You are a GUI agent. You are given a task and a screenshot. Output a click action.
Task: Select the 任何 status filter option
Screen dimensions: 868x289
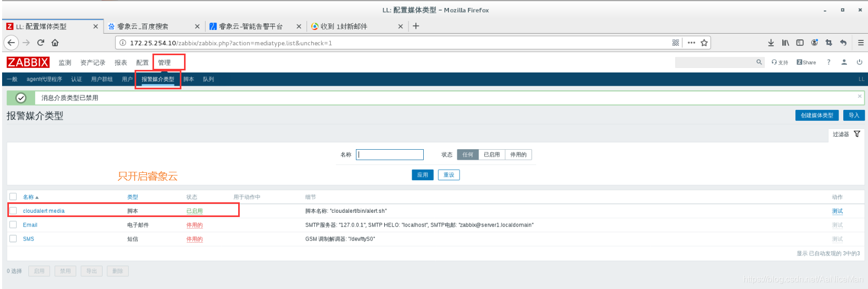click(468, 154)
